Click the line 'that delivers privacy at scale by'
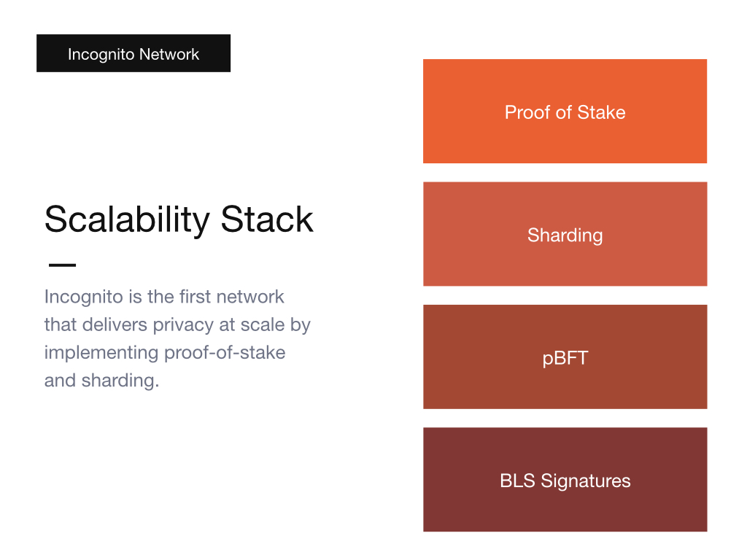This screenshot has height=560, width=747. (177, 324)
